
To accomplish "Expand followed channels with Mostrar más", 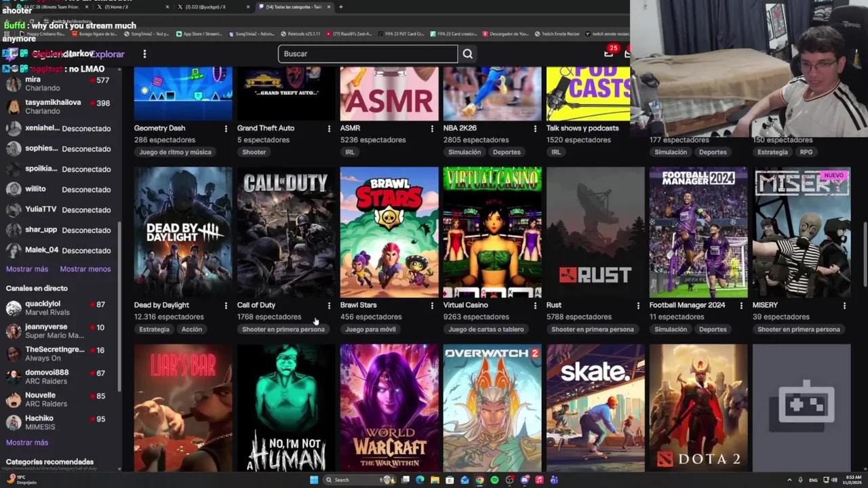I will [x=27, y=268].
